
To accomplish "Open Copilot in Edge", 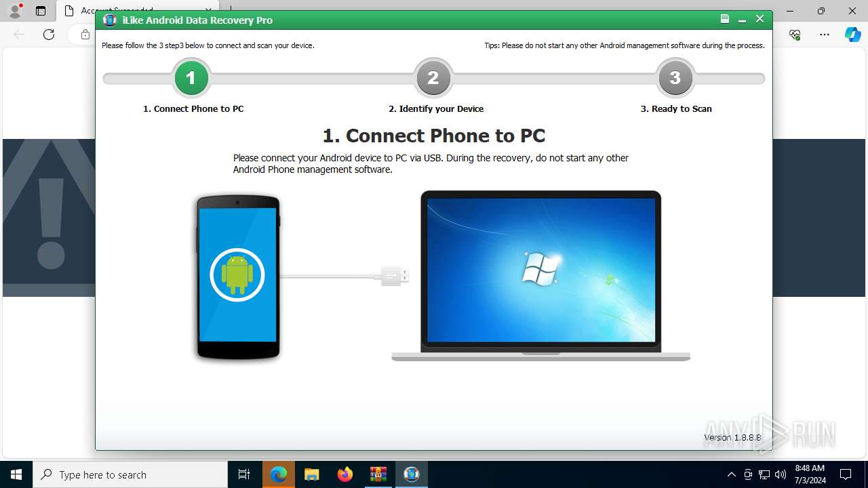I will [852, 35].
